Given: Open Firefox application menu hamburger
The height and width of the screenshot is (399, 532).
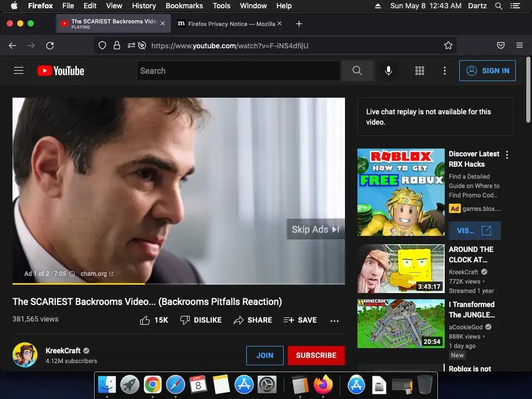Looking at the screenshot, I should pyautogui.click(x=520, y=45).
